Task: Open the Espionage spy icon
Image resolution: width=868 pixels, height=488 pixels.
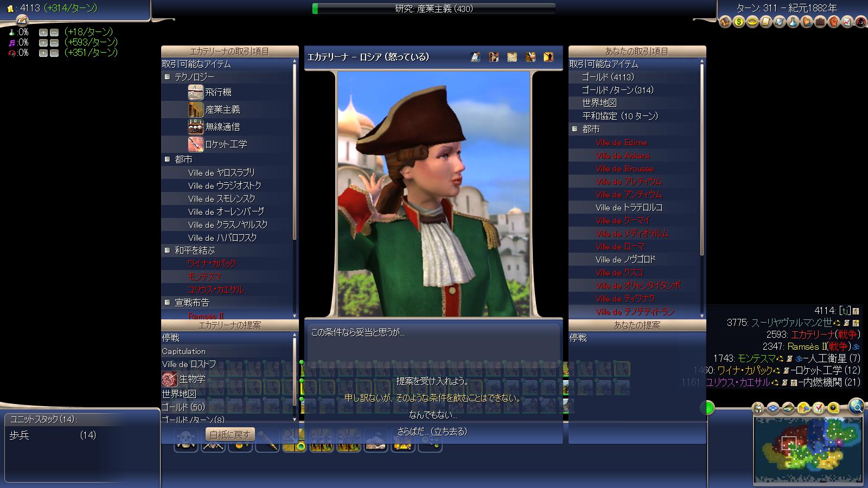Action: 860,22
